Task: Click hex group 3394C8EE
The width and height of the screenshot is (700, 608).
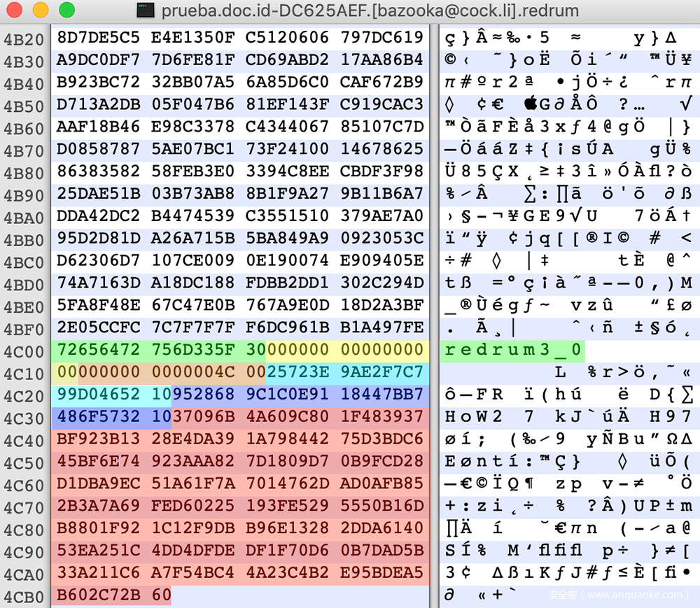Action: (287, 171)
